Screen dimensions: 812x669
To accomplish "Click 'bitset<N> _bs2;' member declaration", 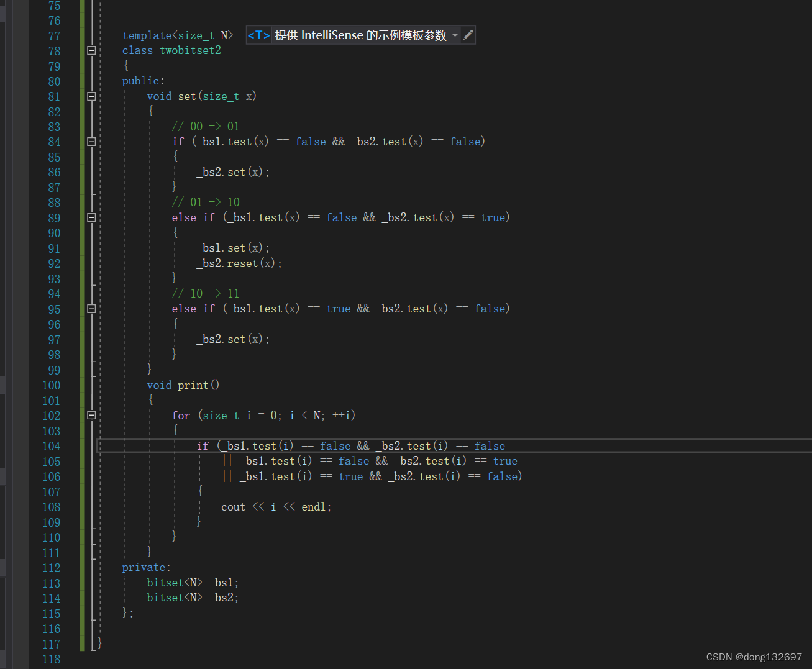I will tap(193, 598).
